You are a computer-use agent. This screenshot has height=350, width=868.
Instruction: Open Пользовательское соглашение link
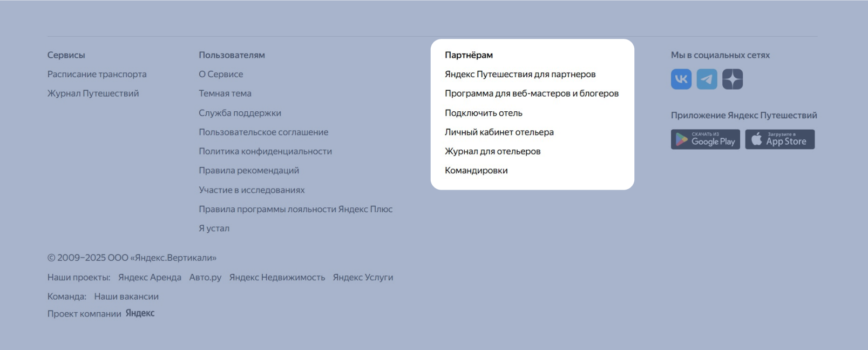coord(263,132)
